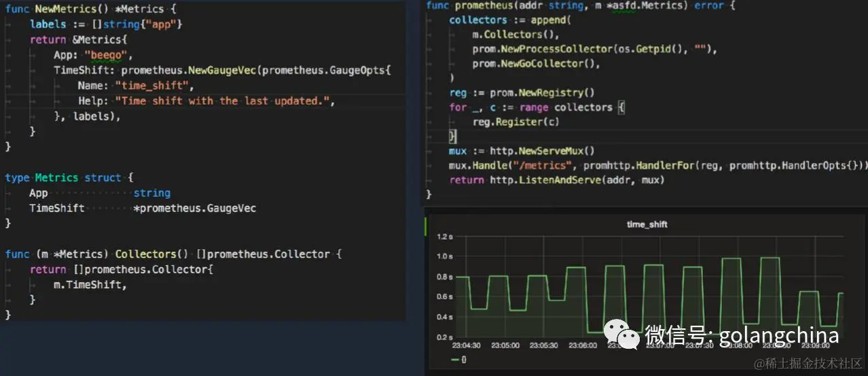The width and height of the screenshot is (868, 376).
Task: Open the time_shift panel title menu
Action: tap(647, 224)
